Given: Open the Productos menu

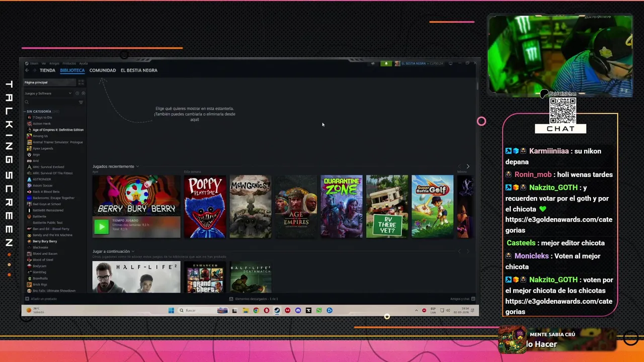Looking at the screenshot, I should tap(69, 63).
